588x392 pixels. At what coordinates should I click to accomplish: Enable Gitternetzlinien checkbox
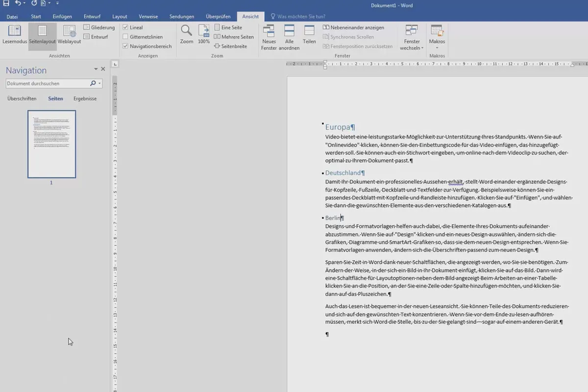coord(125,37)
